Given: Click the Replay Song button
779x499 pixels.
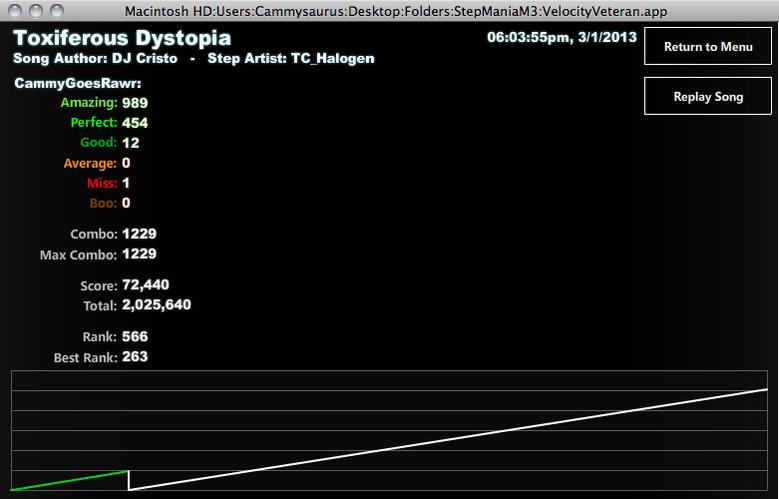Looking at the screenshot, I should (x=707, y=96).
